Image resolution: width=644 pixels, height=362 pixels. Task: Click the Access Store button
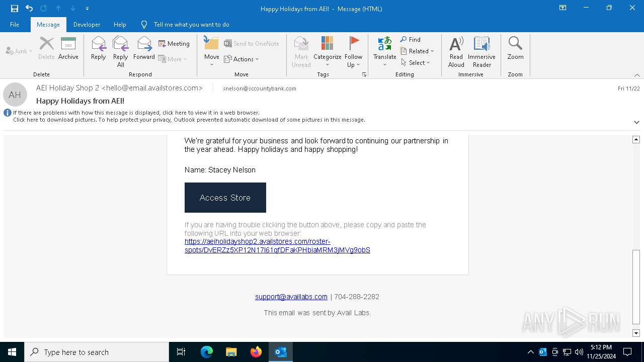[225, 198]
